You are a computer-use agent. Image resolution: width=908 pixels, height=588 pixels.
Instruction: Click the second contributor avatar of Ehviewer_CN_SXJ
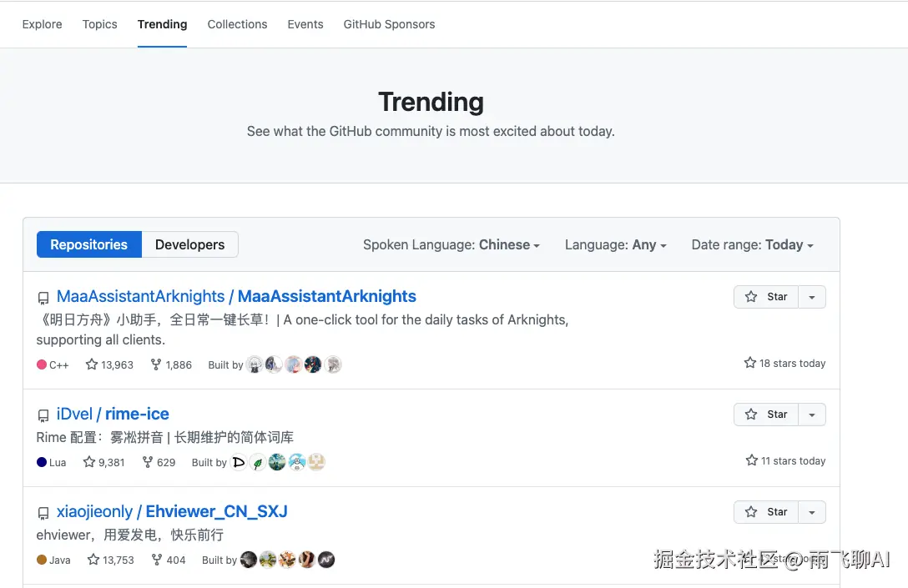point(268,560)
